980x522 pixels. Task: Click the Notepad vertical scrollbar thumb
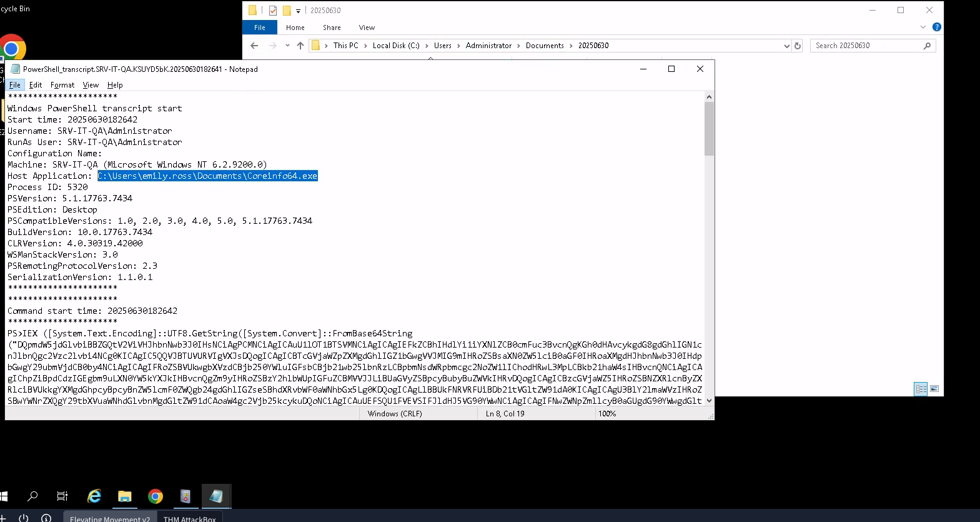pos(709,129)
